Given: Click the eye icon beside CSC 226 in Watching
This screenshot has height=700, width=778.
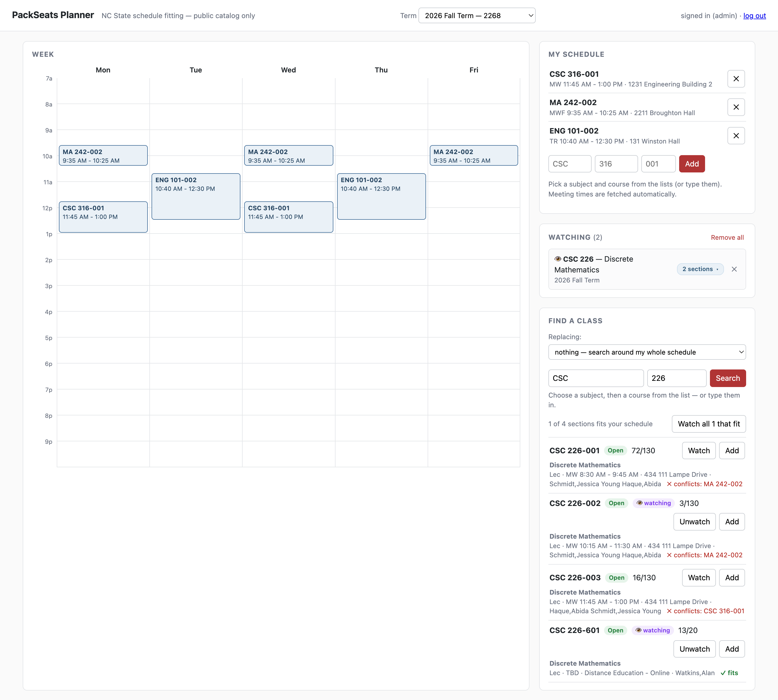Looking at the screenshot, I should tap(558, 259).
